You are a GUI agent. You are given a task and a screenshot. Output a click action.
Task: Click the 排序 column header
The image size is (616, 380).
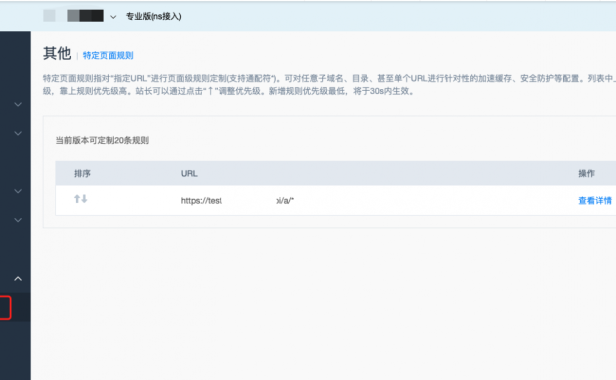pyautogui.click(x=82, y=173)
